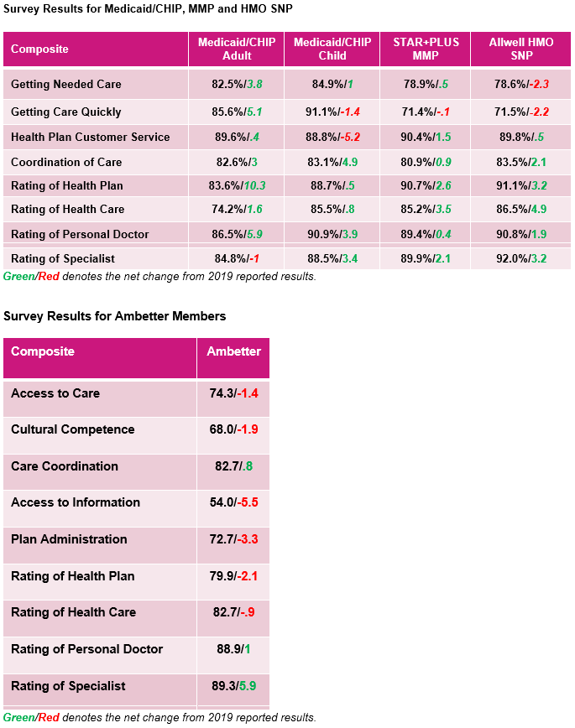
Task: Click the 83.6%/10.3 Rating of Health Plan cell
Action: 237,185
